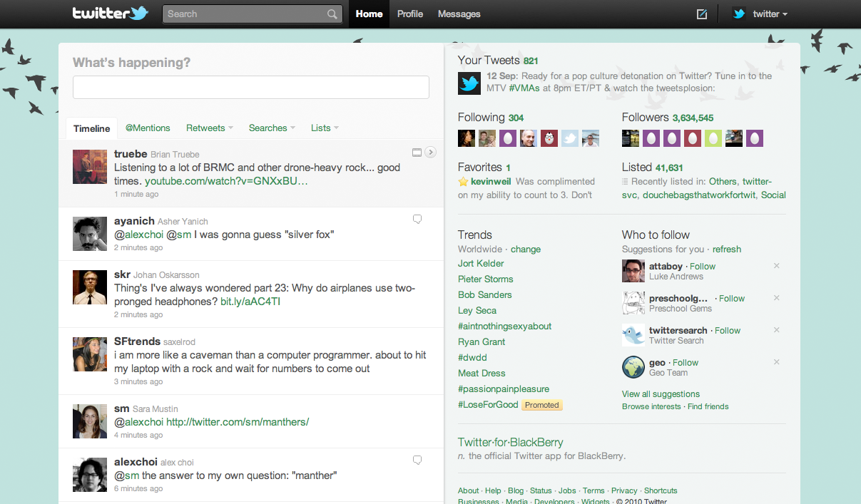This screenshot has width=861, height=504.
Task: Open the Profile page
Action: click(x=410, y=14)
